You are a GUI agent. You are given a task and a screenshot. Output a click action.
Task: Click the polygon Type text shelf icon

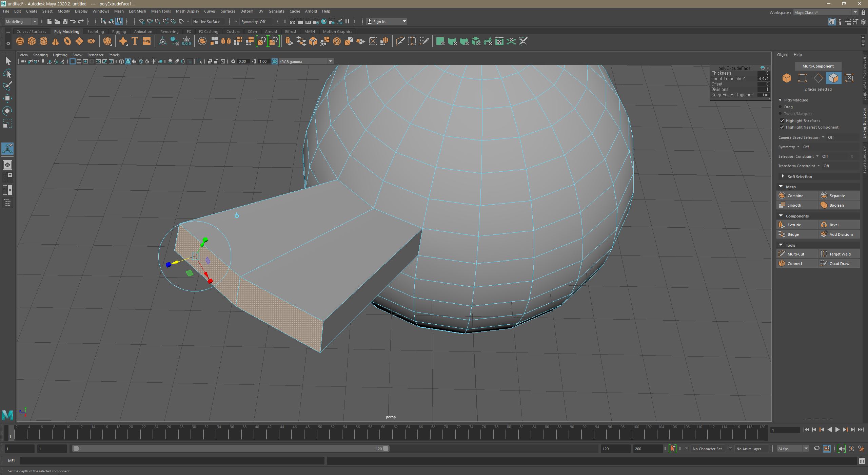click(135, 41)
